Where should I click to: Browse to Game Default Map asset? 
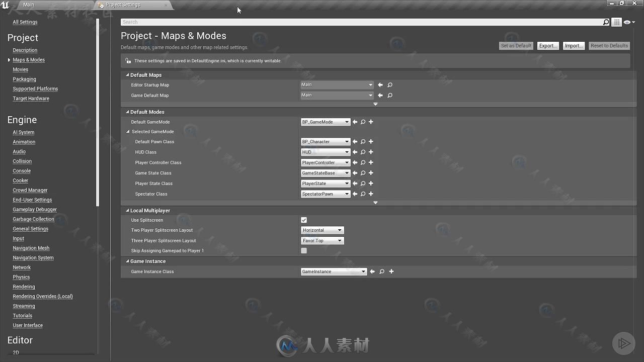pyautogui.click(x=390, y=96)
